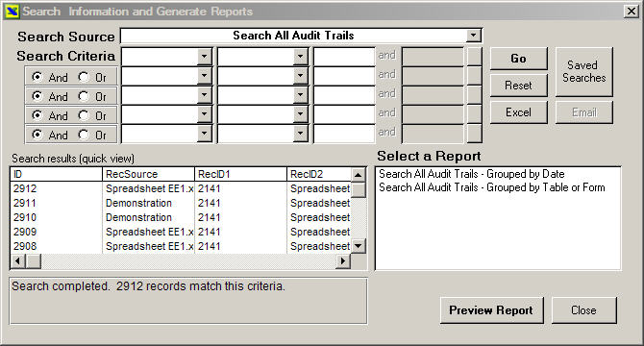Viewport: 644px width, 346px height.
Task: Open fifth criteria row field dropdown
Action: point(204,133)
